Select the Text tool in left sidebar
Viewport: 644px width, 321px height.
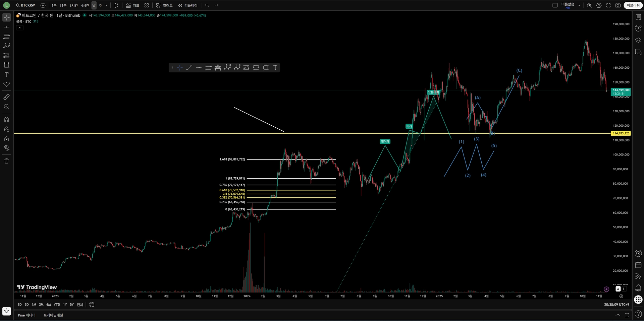click(x=6, y=75)
